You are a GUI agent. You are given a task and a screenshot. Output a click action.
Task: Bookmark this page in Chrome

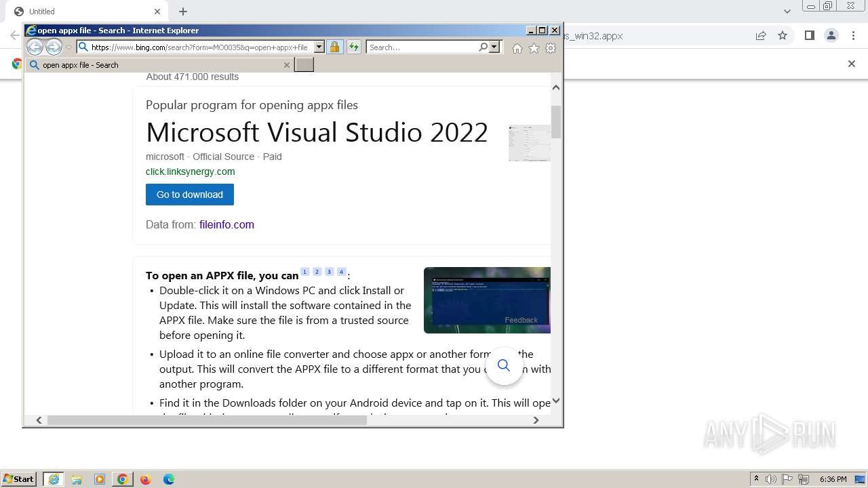point(783,36)
